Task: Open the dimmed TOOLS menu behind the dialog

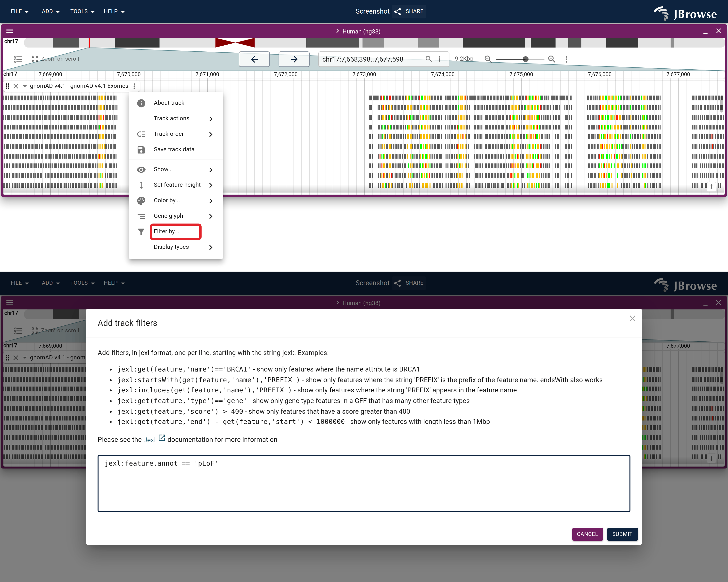Action: (83, 283)
